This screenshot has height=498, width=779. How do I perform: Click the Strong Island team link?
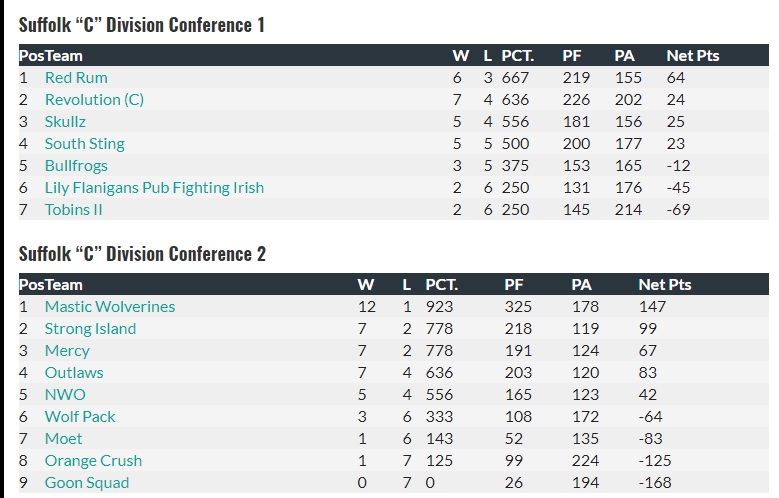coord(90,329)
